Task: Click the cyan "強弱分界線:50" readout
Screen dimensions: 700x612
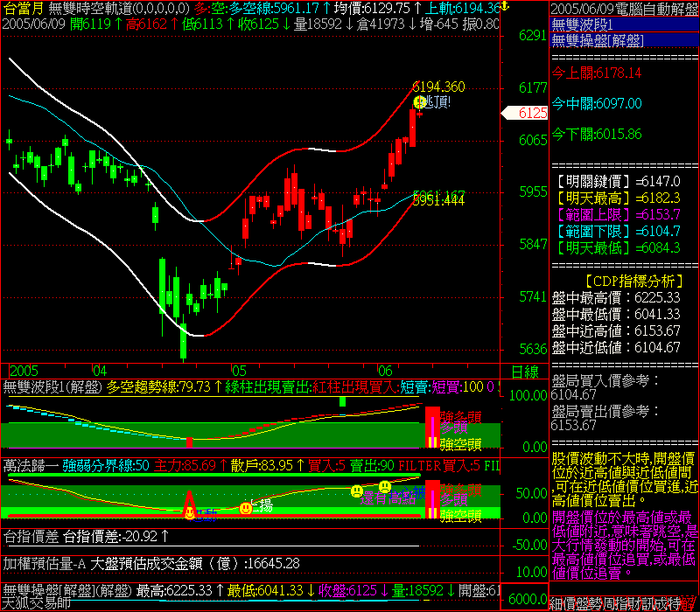Action: [105, 466]
